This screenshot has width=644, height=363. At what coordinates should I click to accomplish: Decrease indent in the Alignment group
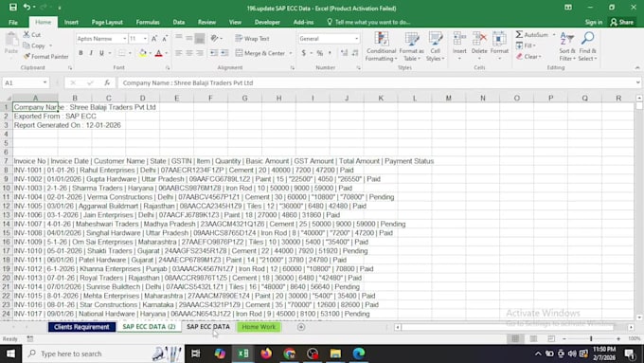pos(214,53)
